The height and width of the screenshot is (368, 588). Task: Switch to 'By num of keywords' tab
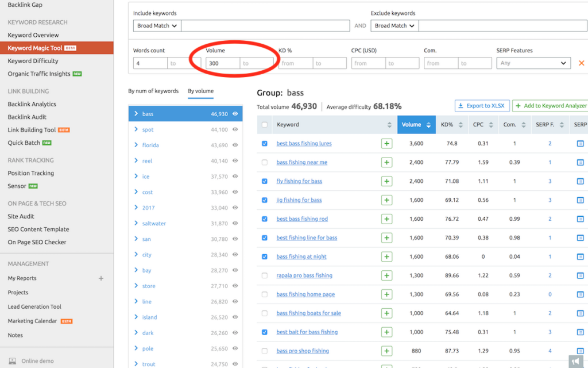(153, 91)
